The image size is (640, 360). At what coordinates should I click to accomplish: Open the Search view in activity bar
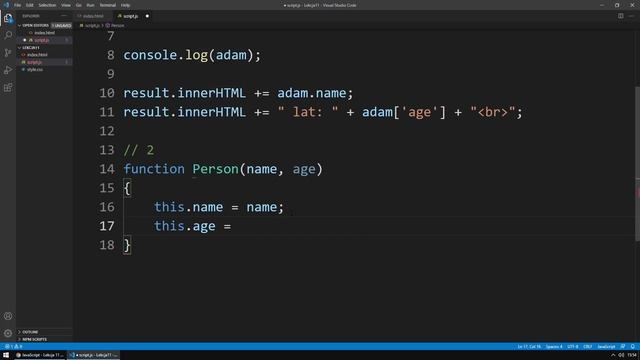coord(8,35)
